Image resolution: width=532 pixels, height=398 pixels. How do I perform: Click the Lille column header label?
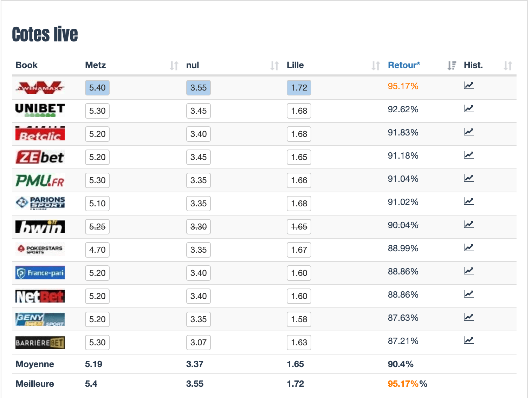pyautogui.click(x=295, y=65)
